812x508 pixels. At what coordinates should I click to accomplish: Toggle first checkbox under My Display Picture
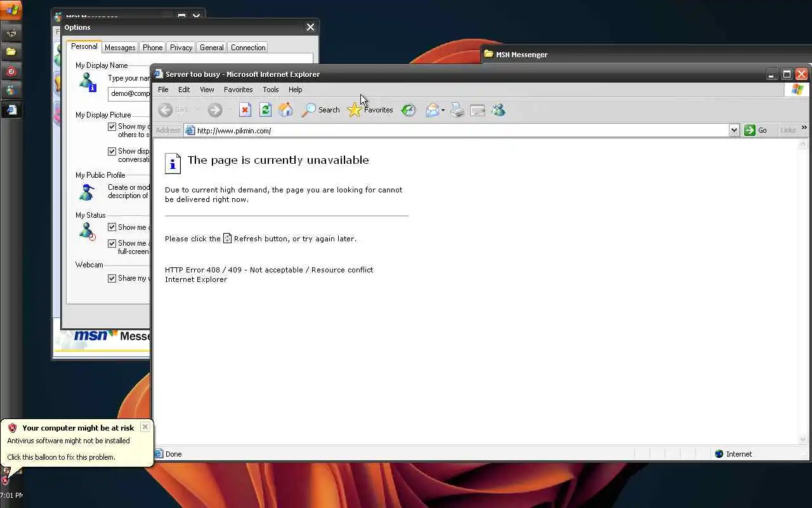point(112,126)
